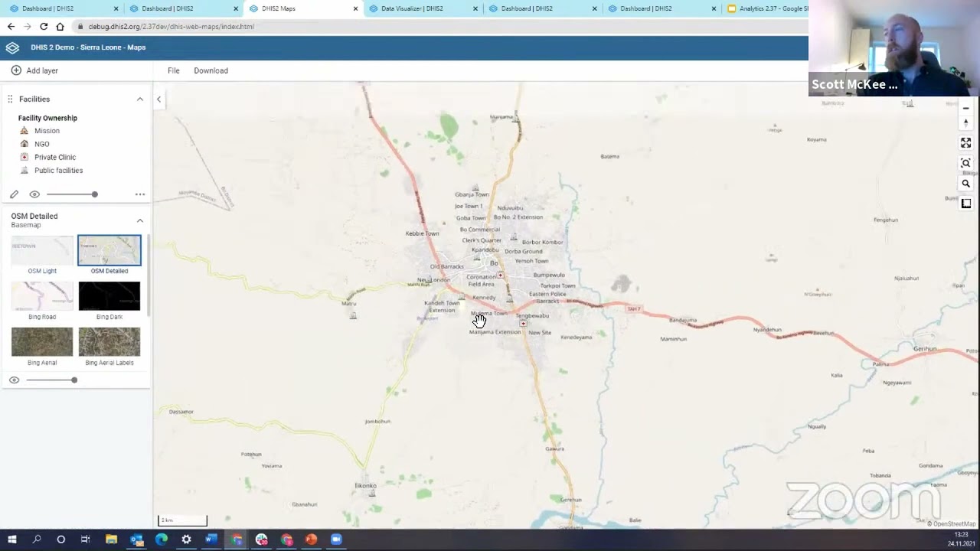
Task: Go forward in the browser
Action: tap(27, 26)
